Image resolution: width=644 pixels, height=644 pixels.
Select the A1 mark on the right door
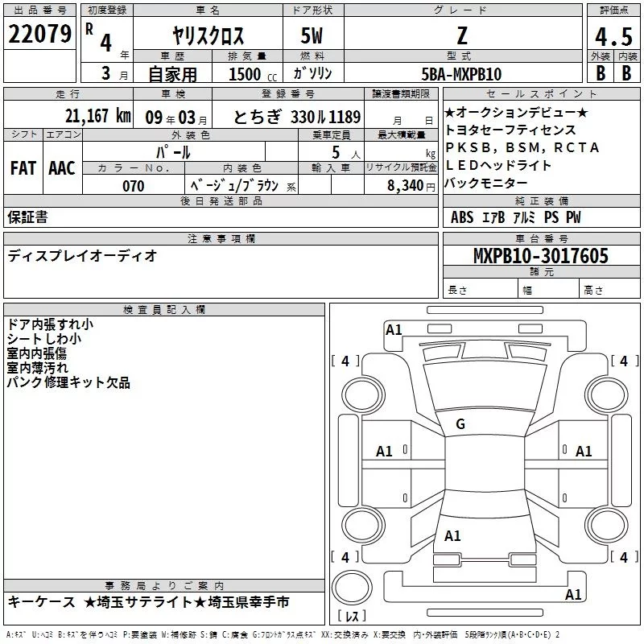pyautogui.click(x=584, y=452)
